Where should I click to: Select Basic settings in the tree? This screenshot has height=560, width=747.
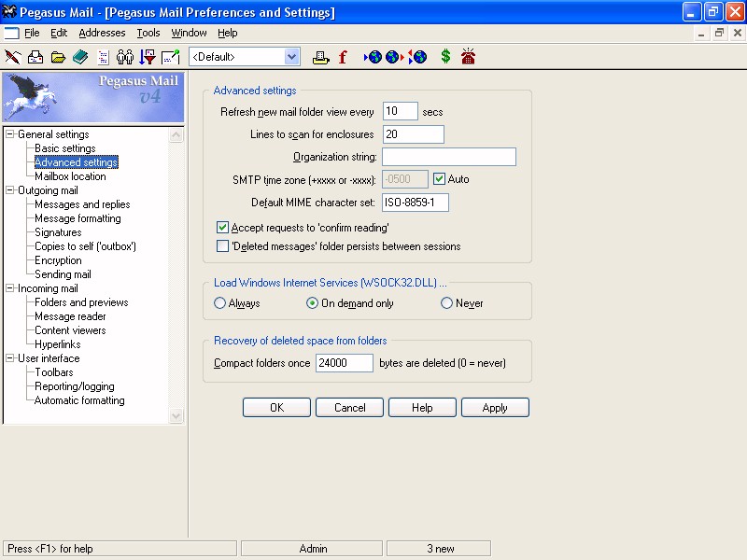click(x=65, y=148)
